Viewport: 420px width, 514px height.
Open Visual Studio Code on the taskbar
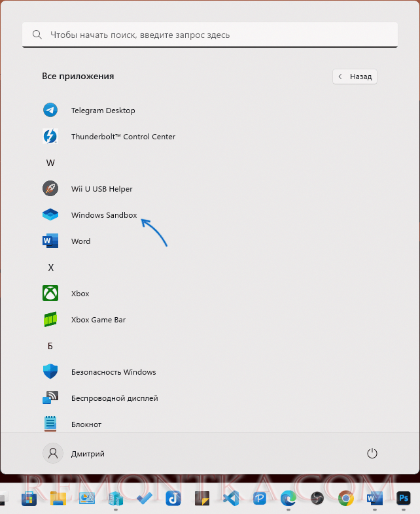tap(231, 498)
